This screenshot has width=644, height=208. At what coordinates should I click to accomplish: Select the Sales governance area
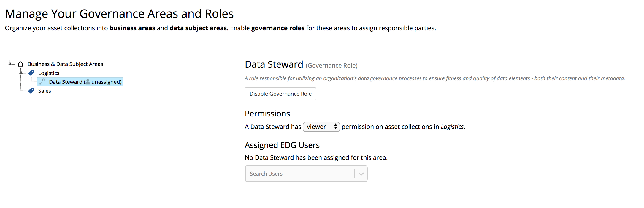coord(45,91)
